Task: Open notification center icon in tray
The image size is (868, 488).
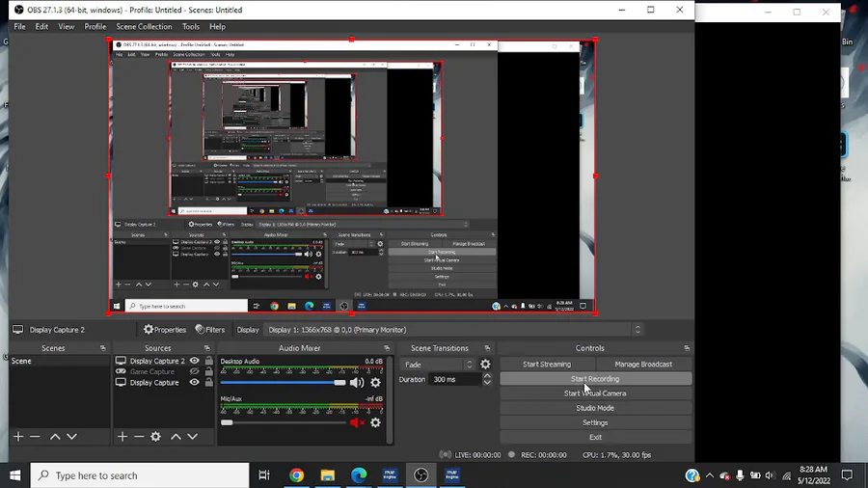Action: (847, 475)
